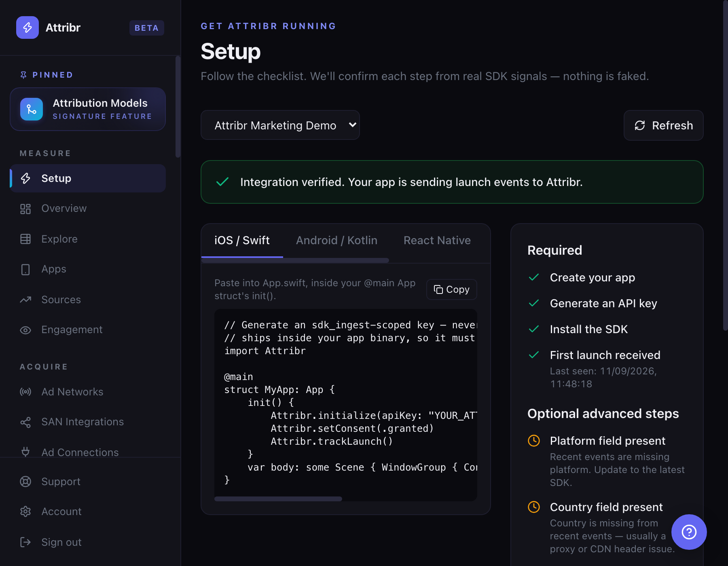Select the iOS / Swift tab
Screen dimensions: 728x566
pyautogui.click(x=242, y=240)
